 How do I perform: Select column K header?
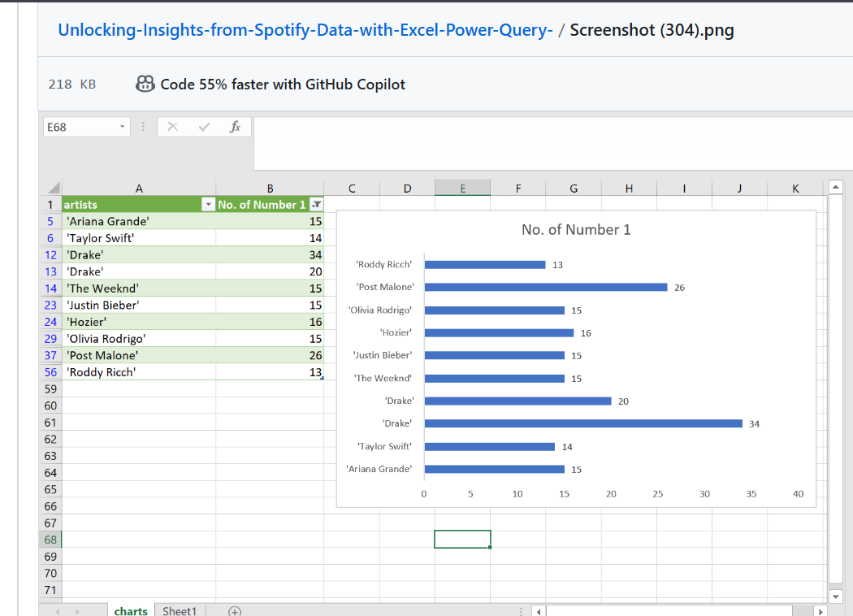click(795, 189)
